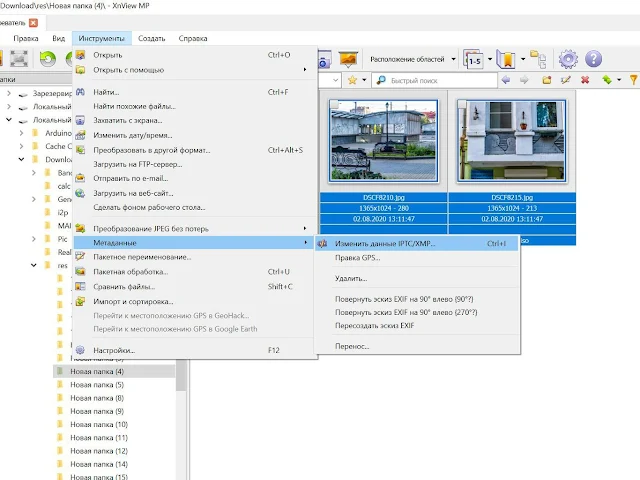This screenshot has width=640, height=480.
Task: Select Изменить данные IPTC/XMP...
Action: tap(417, 244)
